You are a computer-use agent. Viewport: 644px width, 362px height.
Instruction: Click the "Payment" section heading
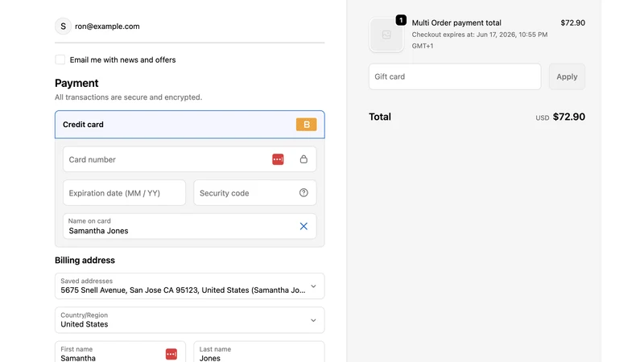click(x=76, y=84)
